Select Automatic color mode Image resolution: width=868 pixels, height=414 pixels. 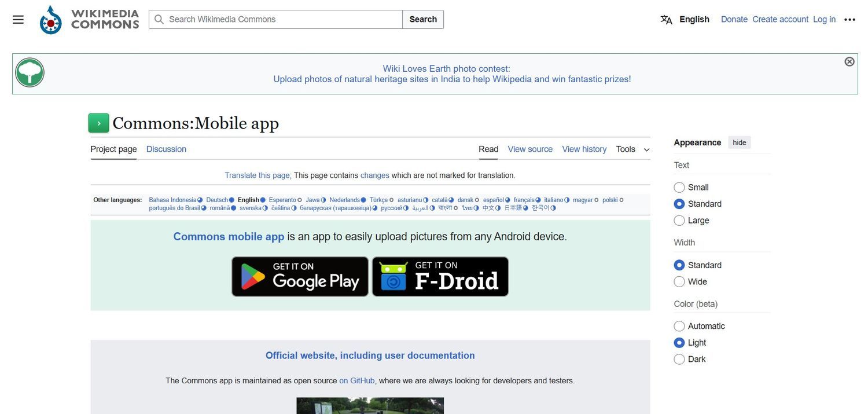(679, 327)
